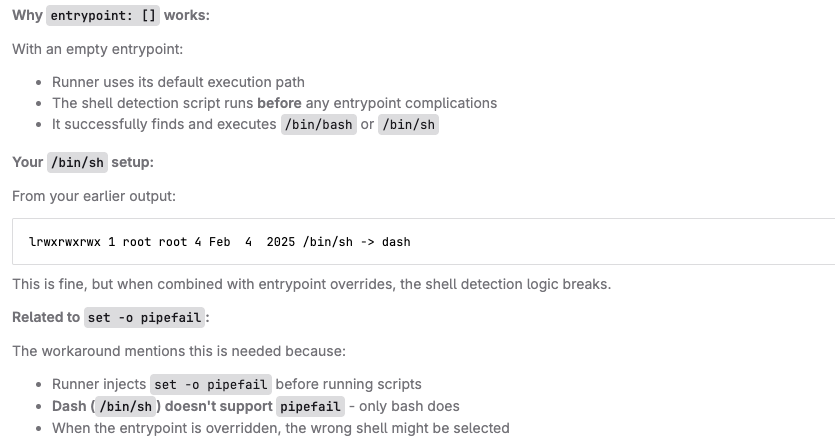The width and height of the screenshot is (835, 448).
Task: Click 'It successfully finds and executes' text
Action: click(x=164, y=124)
